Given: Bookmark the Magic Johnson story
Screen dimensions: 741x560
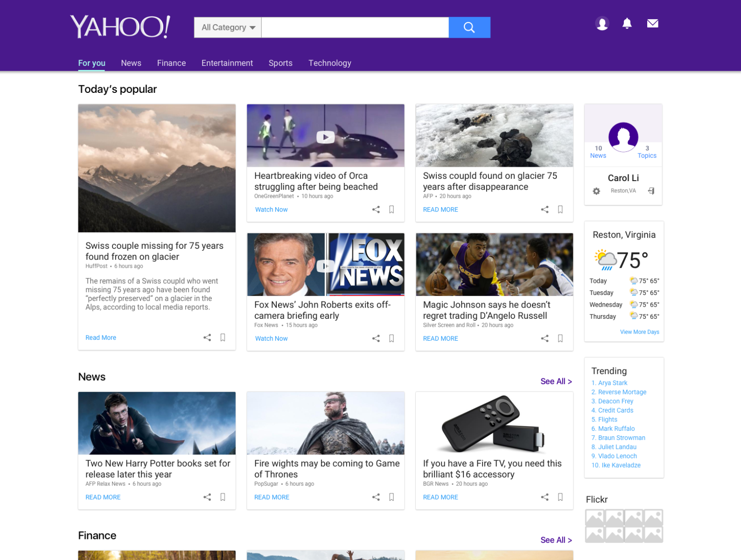Looking at the screenshot, I should pyautogui.click(x=560, y=338).
